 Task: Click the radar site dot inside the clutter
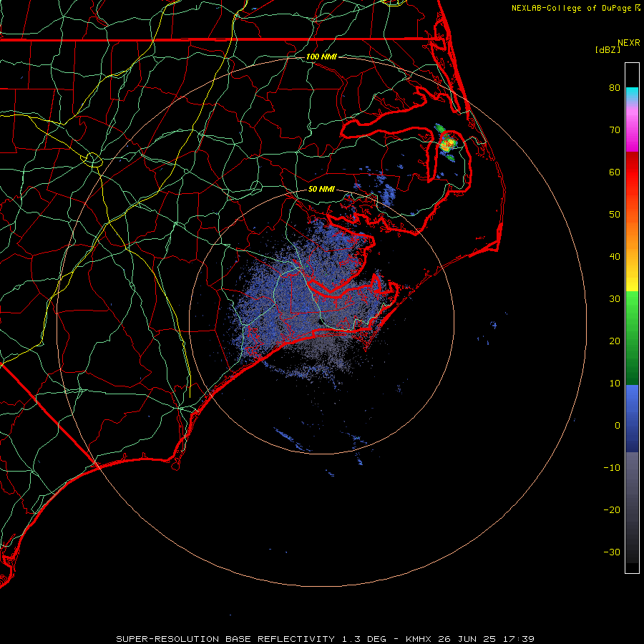point(320,322)
